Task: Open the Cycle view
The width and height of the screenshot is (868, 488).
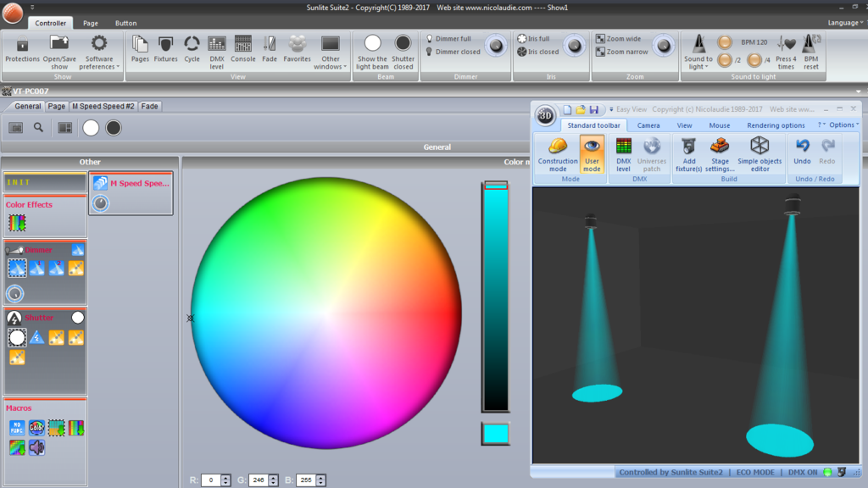Action: coord(192,49)
